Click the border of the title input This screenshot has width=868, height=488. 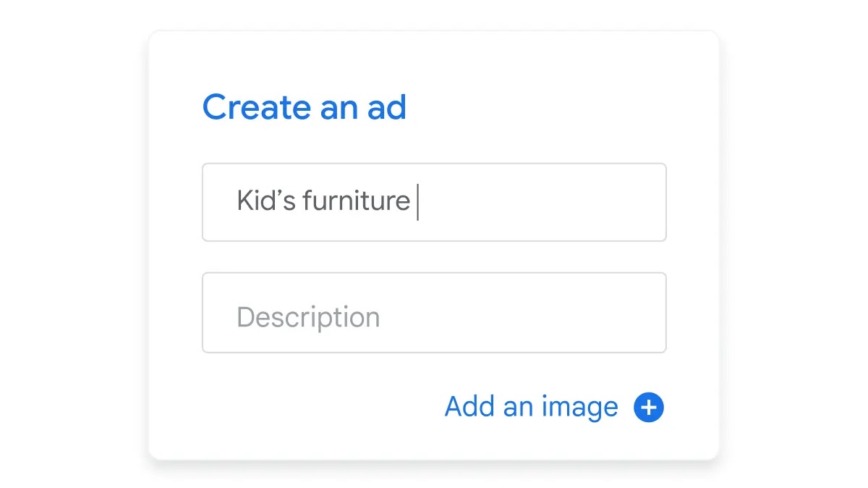(434, 164)
